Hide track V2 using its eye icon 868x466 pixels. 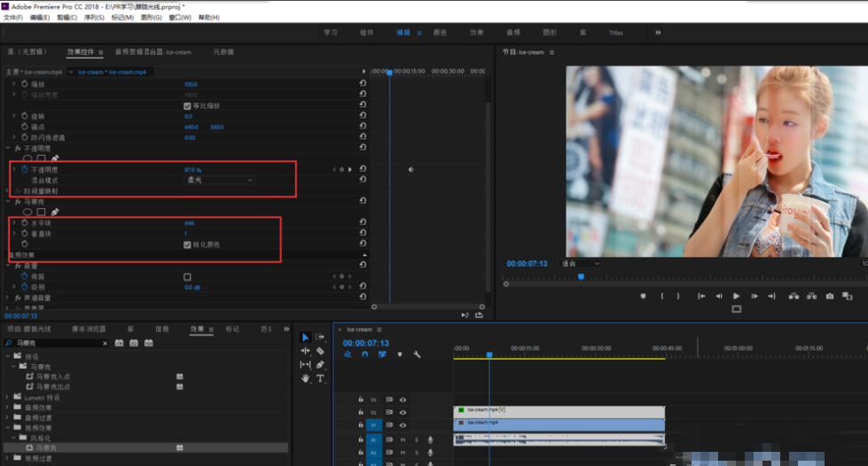point(403,412)
